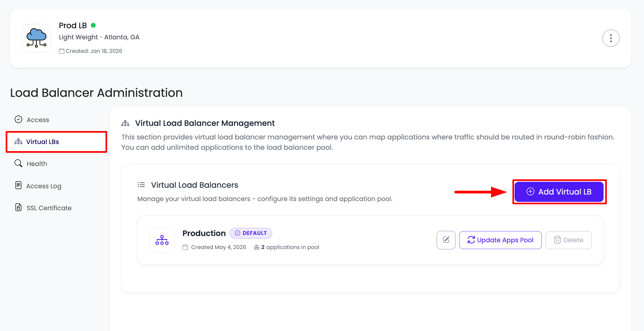
Task: Click the icon beside Virtual Load Balancer Management
Action: coord(125,123)
